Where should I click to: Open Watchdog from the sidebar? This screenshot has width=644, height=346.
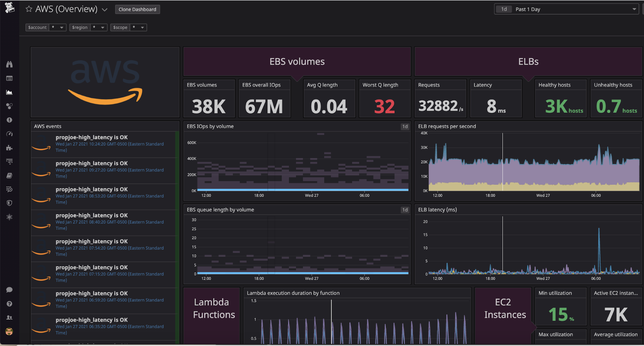(9, 64)
